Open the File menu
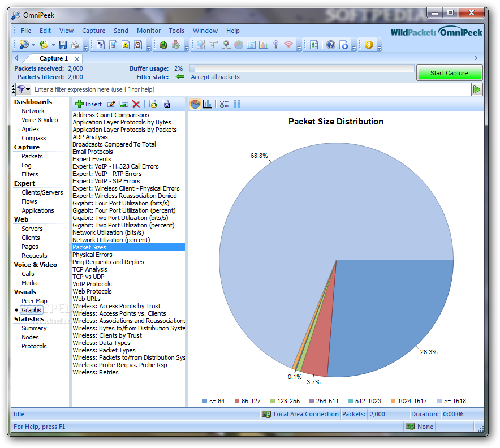The width and height of the screenshot is (500, 448). (26, 31)
